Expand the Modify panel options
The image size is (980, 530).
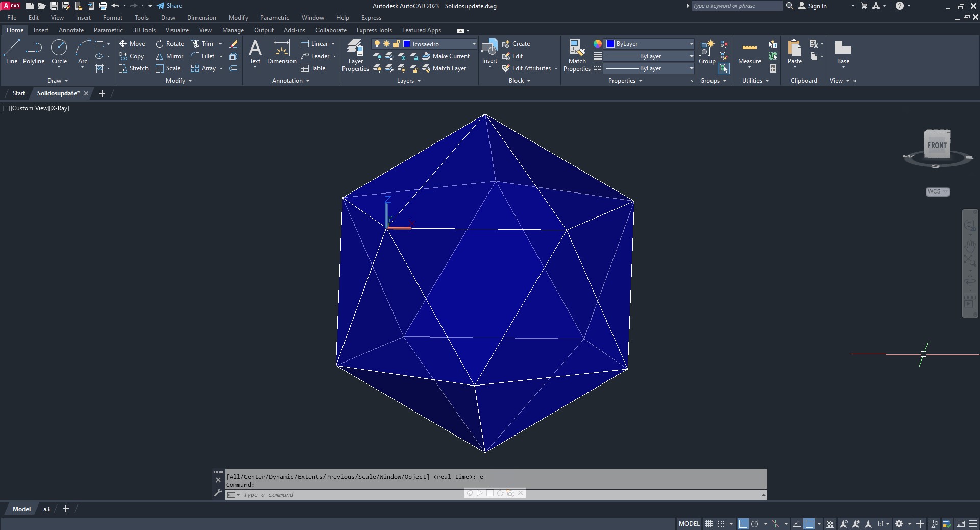(x=179, y=81)
